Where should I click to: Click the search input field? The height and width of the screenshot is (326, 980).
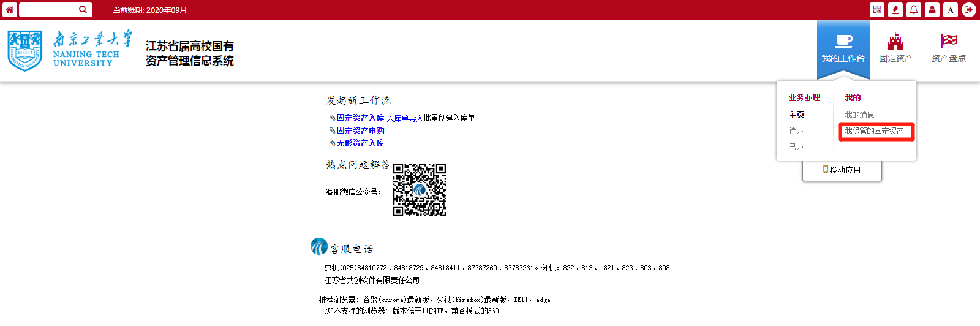48,10
